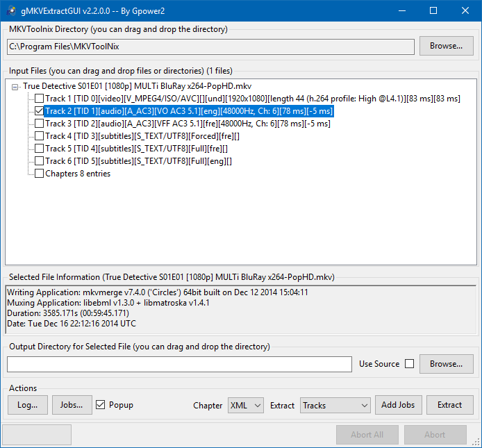Select the Track 5 Full fre subtitles row
Screen dimensions: 482x448
(137, 149)
